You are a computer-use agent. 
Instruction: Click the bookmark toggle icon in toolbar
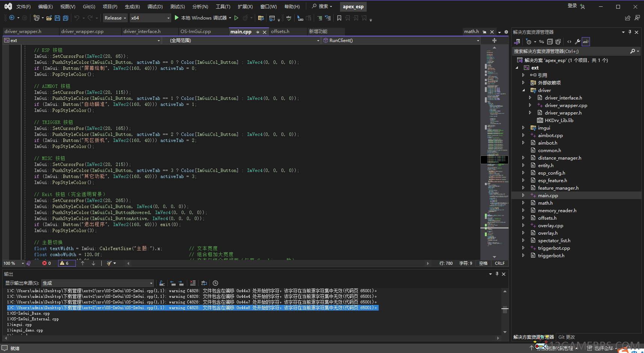(x=339, y=18)
